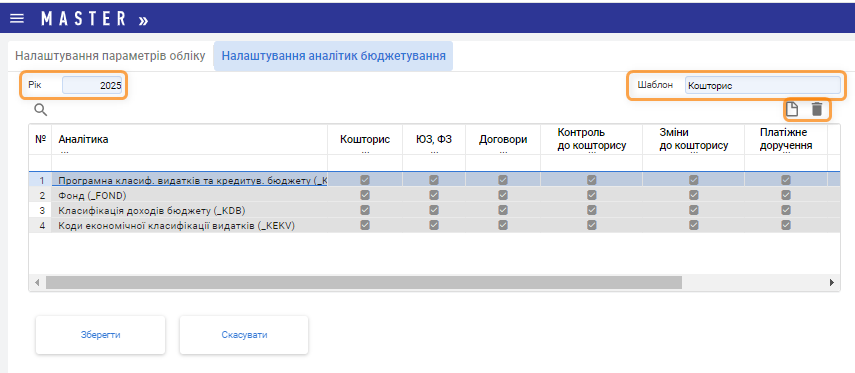Switch to Налаштування параметрів обліку tab
The height and width of the screenshot is (373, 855).
110,56
